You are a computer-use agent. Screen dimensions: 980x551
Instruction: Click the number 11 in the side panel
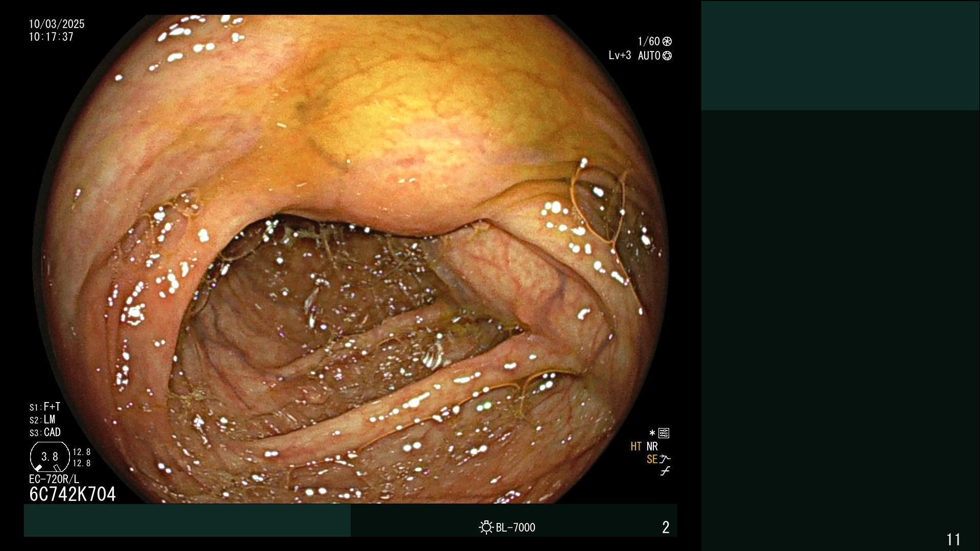coord(953,539)
